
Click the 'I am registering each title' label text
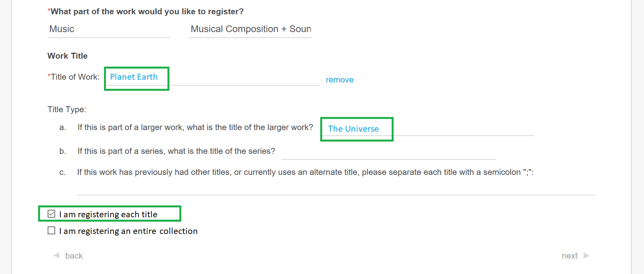108,215
